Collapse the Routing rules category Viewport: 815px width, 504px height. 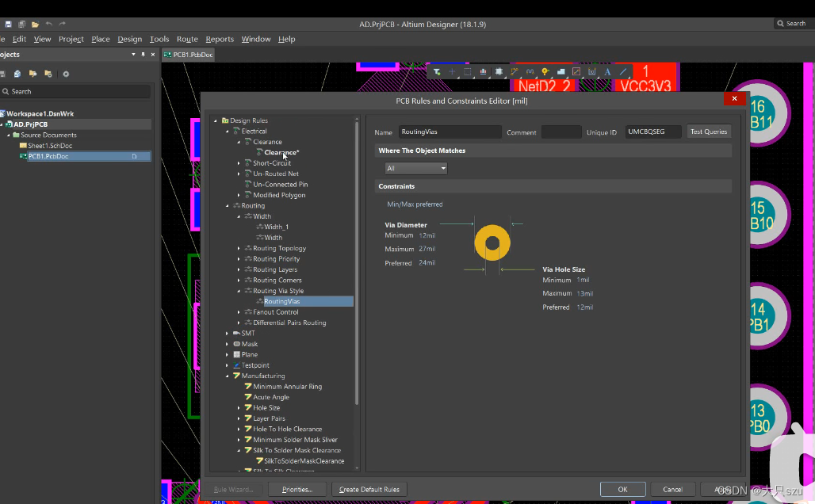coord(228,206)
